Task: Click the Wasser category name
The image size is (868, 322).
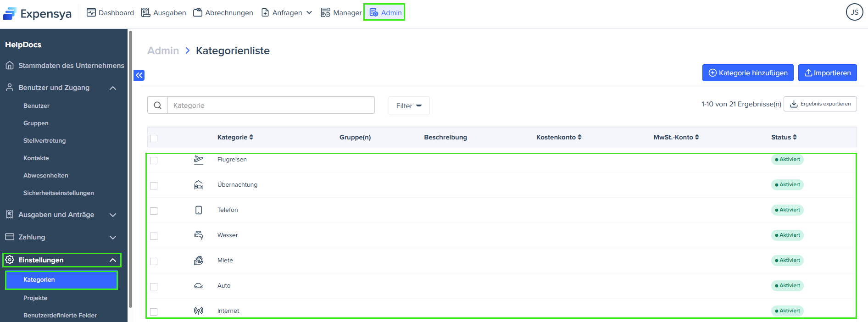Action: [228, 235]
